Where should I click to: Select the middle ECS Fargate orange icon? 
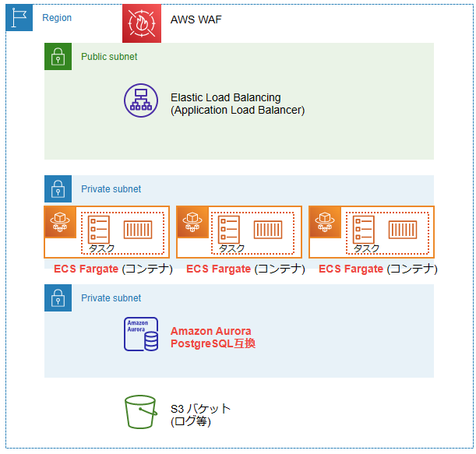[192, 222]
